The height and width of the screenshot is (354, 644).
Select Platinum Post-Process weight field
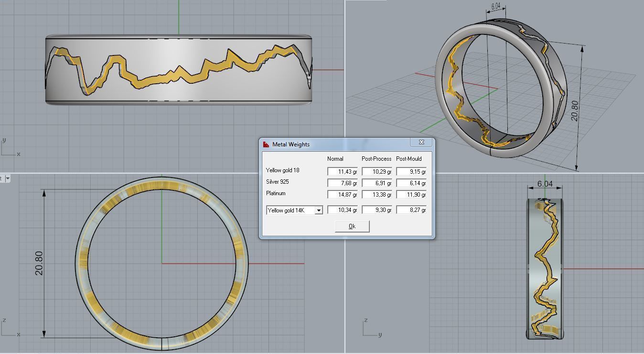click(x=376, y=194)
